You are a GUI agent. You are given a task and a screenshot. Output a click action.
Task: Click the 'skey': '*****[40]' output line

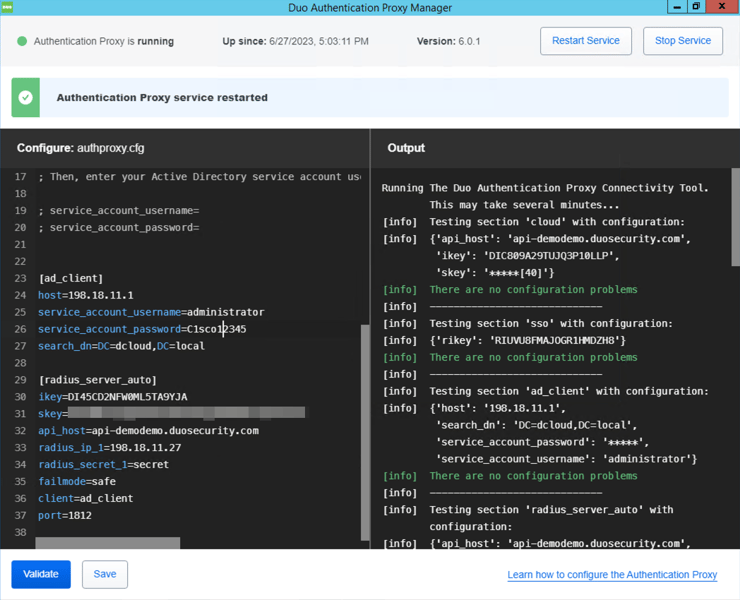495,273
